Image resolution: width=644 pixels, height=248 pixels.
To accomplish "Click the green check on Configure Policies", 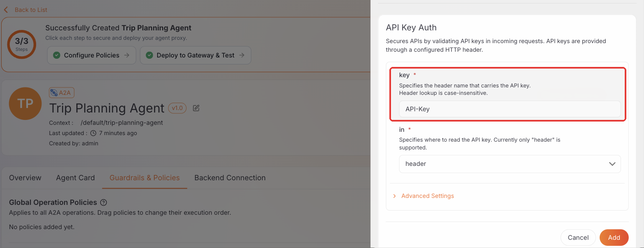I will (57, 55).
